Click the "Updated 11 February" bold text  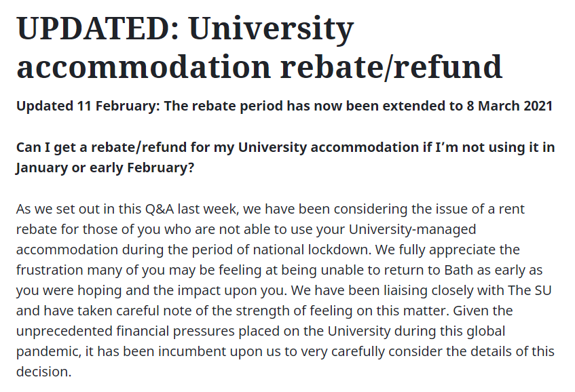click(86, 106)
